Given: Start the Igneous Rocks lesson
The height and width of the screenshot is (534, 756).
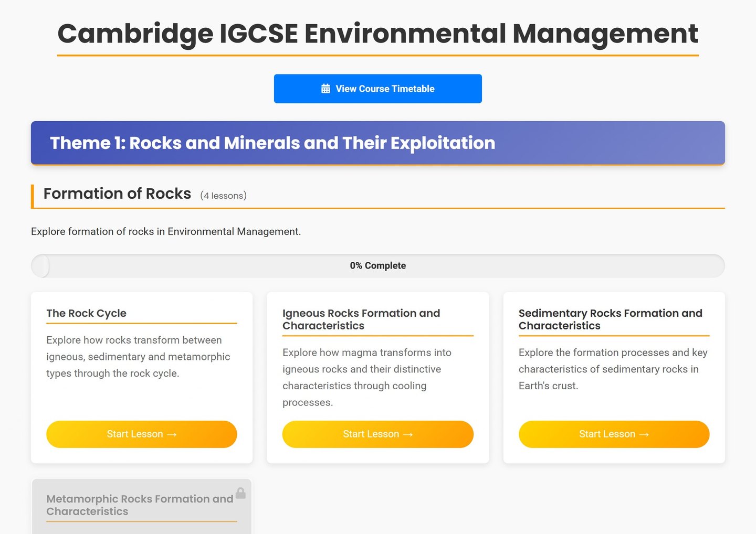Looking at the screenshot, I should point(378,434).
